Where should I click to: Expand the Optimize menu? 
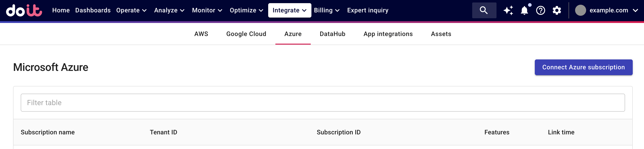pos(246,10)
